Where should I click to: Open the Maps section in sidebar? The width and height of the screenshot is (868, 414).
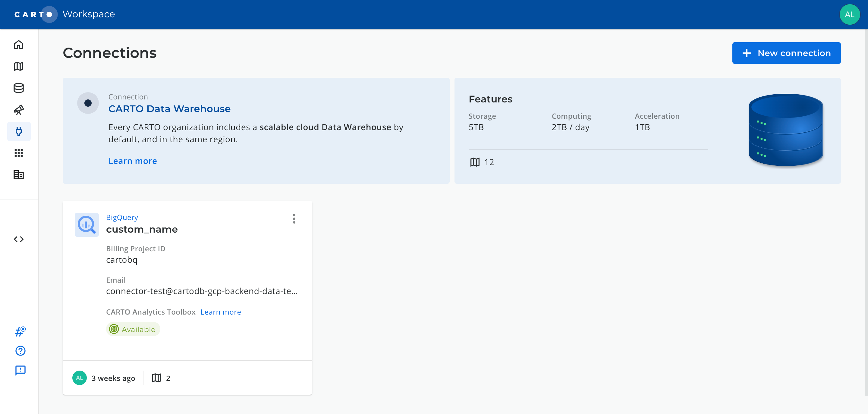click(x=19, y=66)
